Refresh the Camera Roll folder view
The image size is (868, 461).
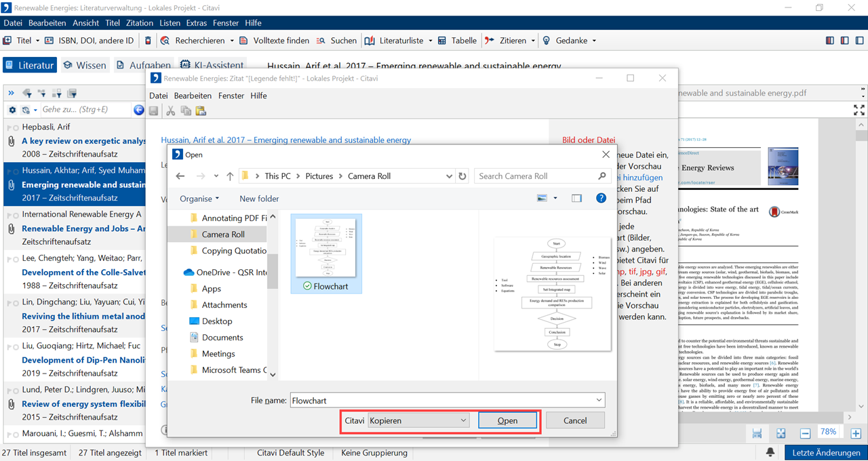click(x=462, y=176)
